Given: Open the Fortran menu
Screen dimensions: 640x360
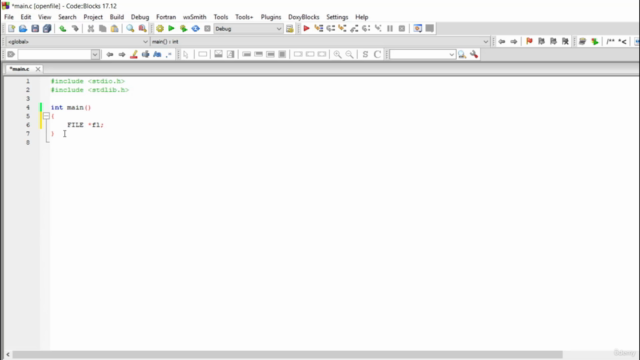Looking at the screenshot, I should tap(166, 17).
